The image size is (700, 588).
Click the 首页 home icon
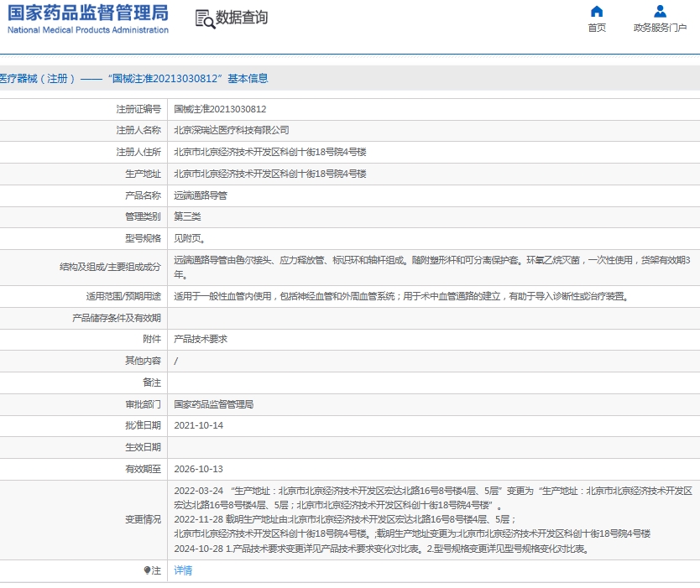click(x=597, y=12)
